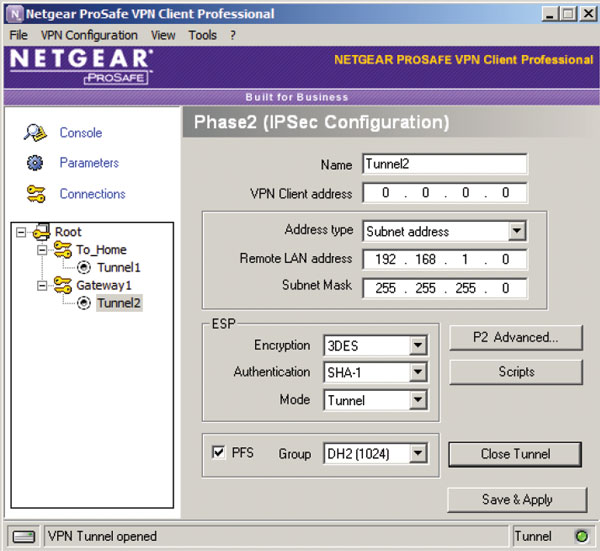Click the Tunnel1 circle icon

point(84,267)
